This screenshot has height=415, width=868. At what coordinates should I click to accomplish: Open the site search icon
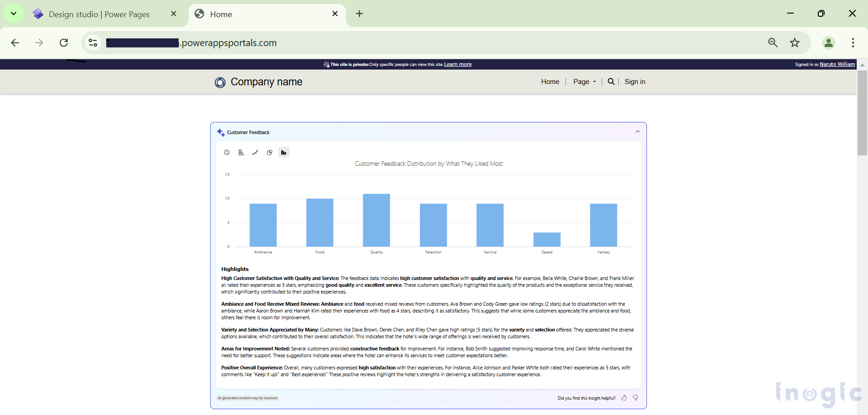click(611, 81)
